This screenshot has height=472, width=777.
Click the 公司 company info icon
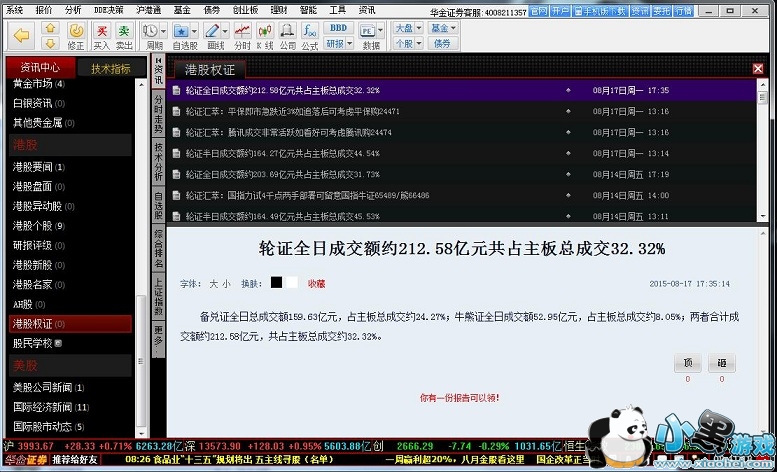[x=287, y=31]
